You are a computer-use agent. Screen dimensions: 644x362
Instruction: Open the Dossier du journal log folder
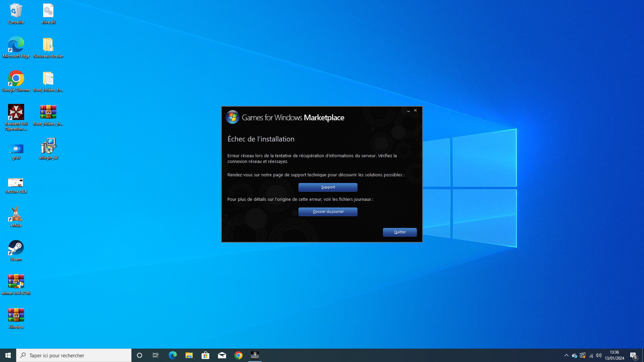328,212
